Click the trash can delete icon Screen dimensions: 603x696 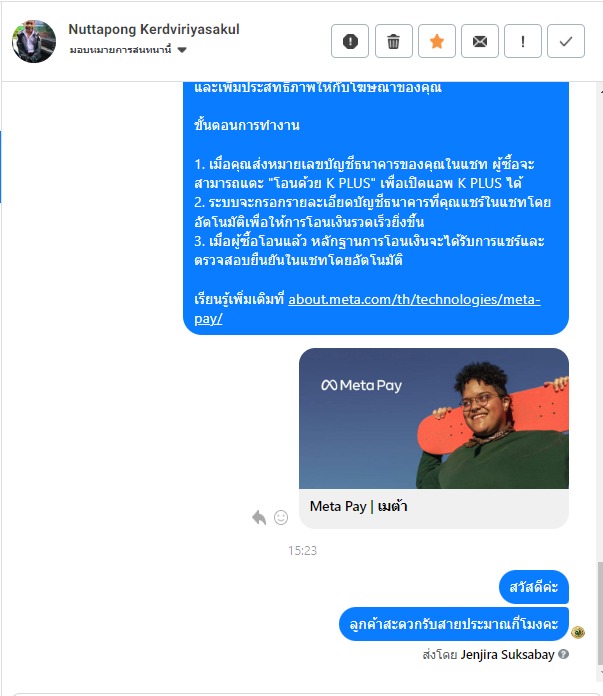pos(393,41)
